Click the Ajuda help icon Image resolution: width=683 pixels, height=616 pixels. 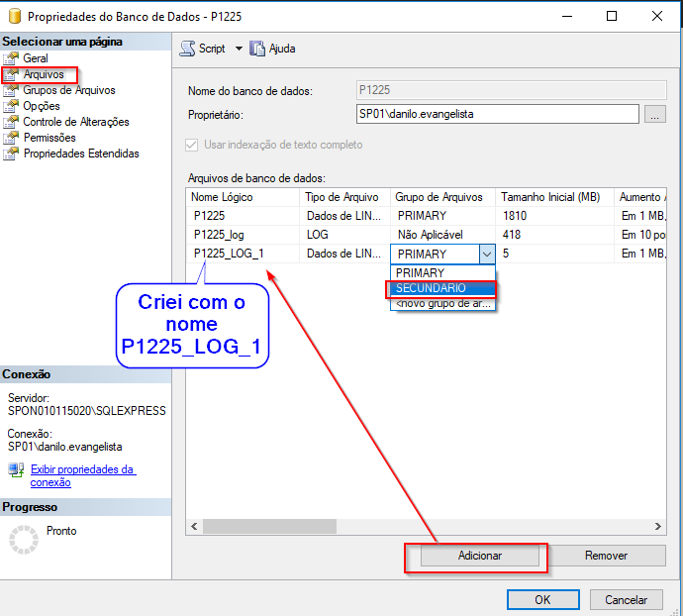pos(257,49)
